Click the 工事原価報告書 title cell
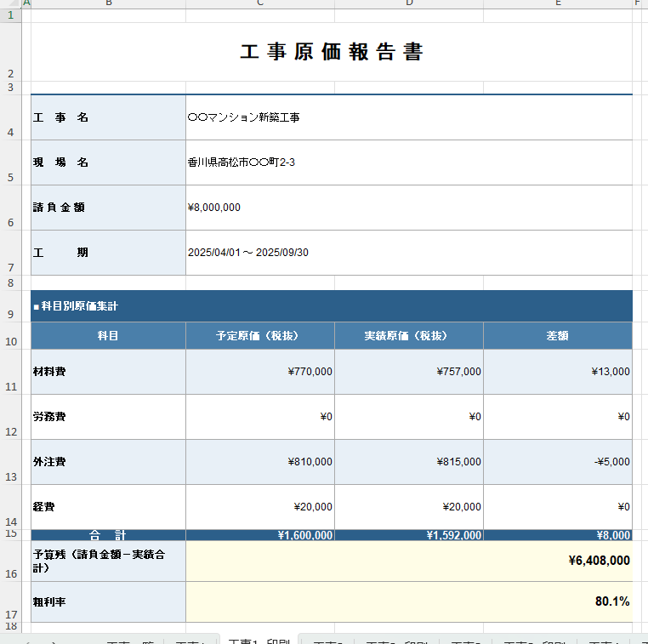Viewport: 648px width, 644px height. (332, 52)
